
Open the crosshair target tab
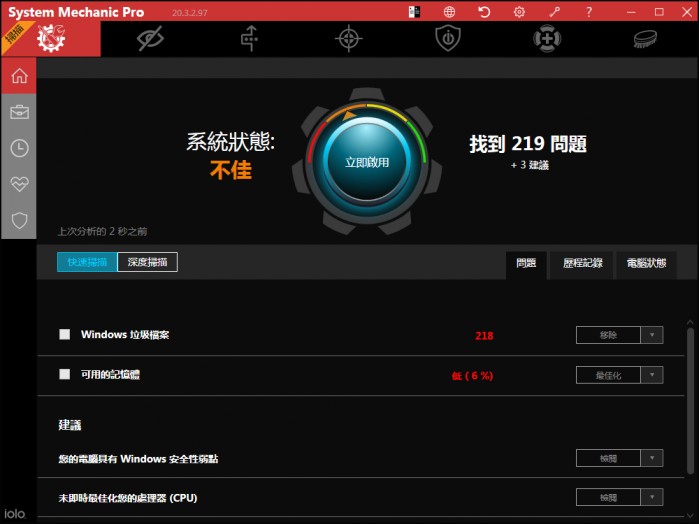(x=349, y=38)
